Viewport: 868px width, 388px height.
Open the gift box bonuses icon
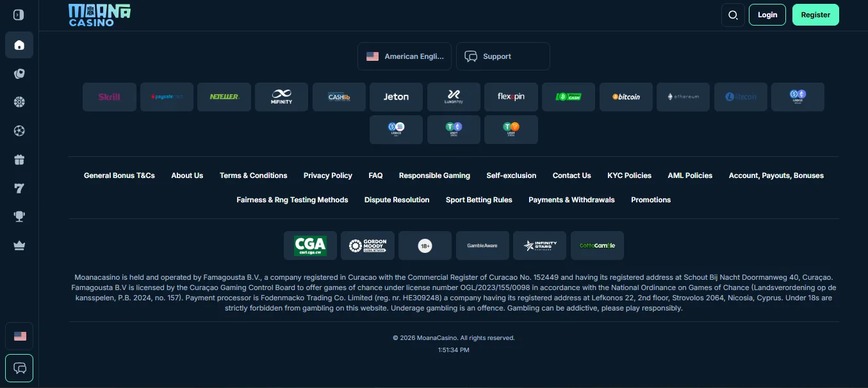coord(19,159)
